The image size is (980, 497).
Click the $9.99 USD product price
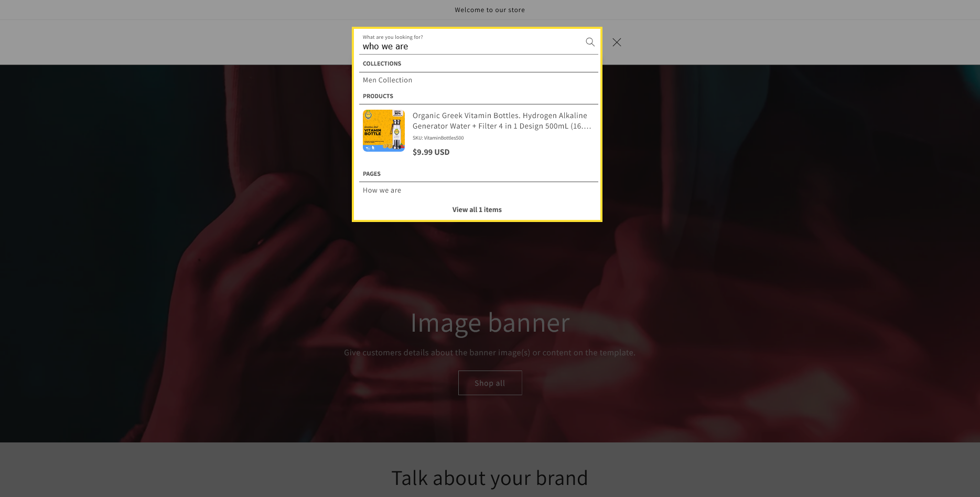point(431,152)
